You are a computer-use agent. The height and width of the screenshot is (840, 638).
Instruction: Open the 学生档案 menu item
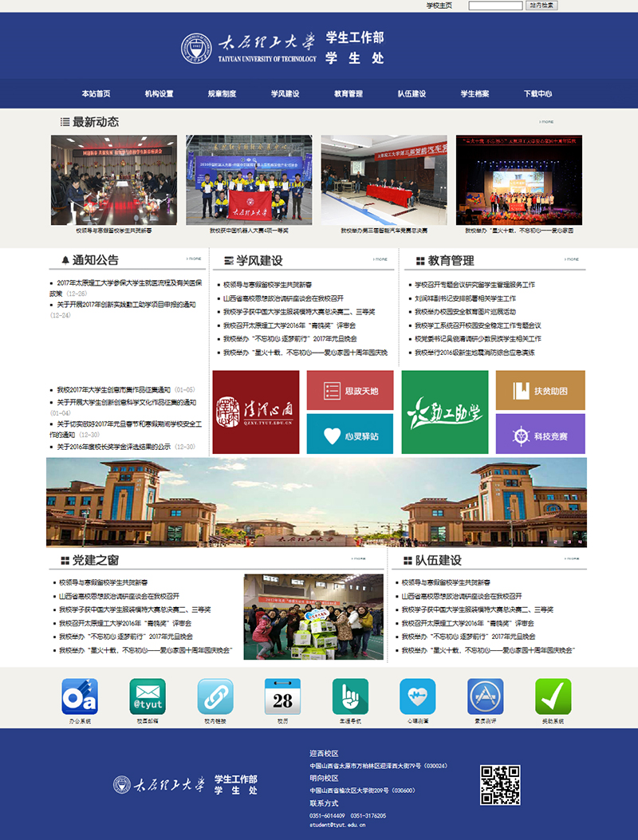pos(475,94)
